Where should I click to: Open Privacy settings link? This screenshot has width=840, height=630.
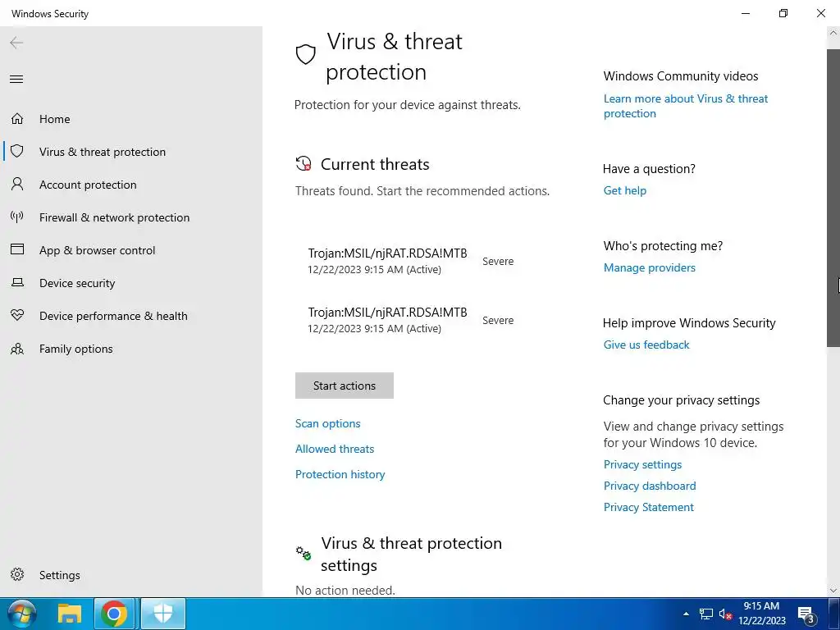[x=642, y=464]
